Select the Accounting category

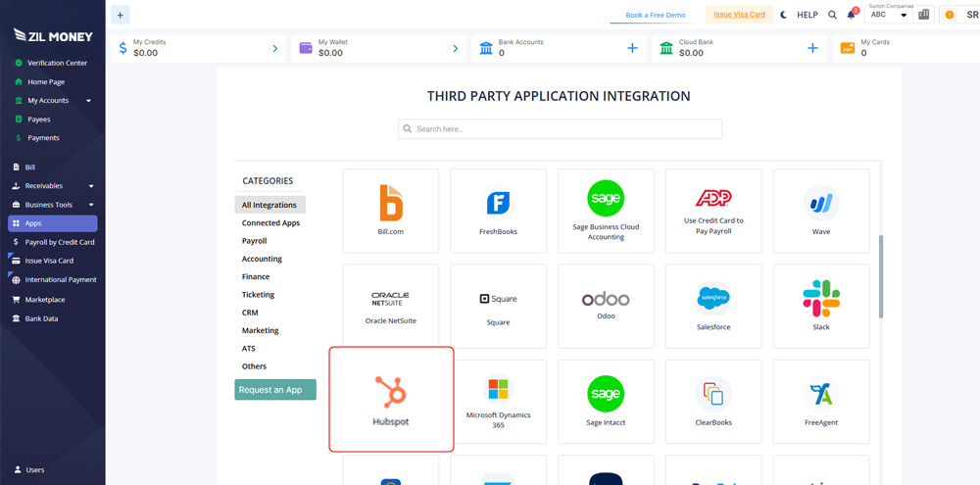click(x=262, y=259)
